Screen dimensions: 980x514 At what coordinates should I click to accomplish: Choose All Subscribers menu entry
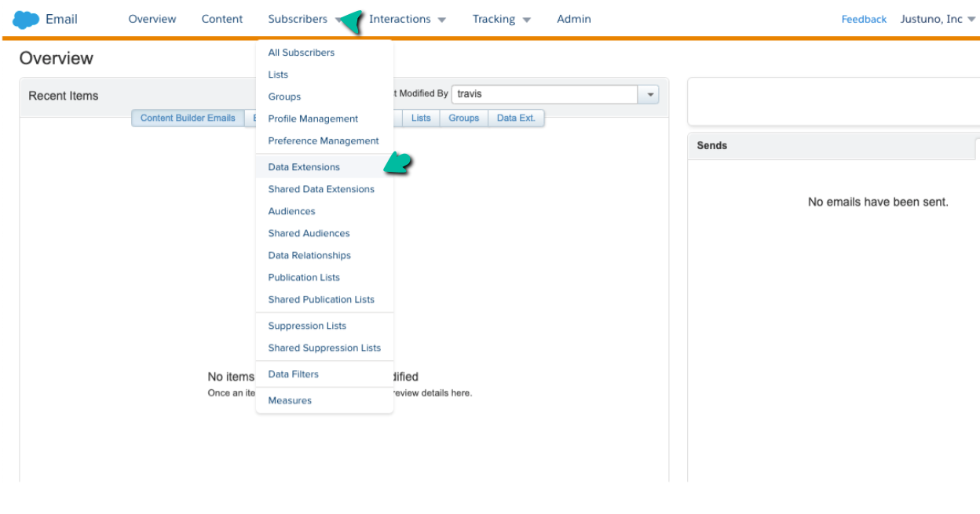click(302, 53)
